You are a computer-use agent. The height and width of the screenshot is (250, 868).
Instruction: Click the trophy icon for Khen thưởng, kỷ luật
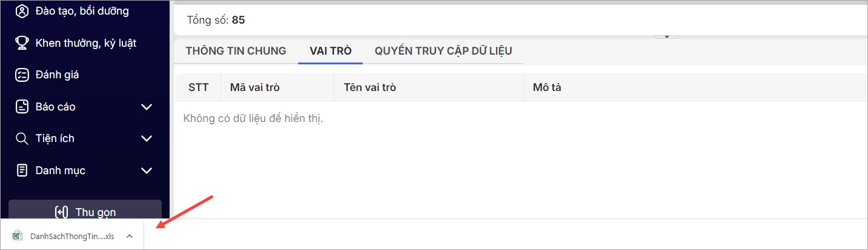[22, 43]
